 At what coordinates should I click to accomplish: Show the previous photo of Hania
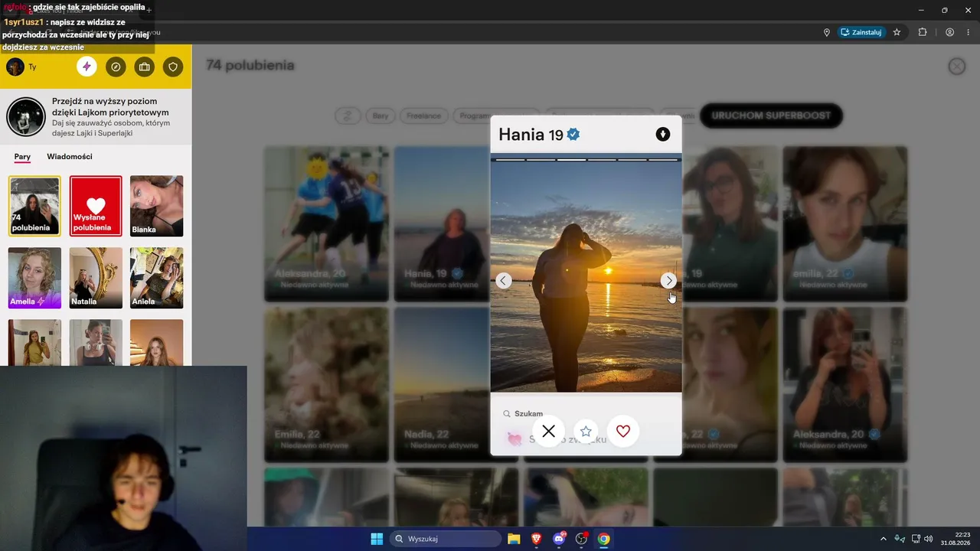click(x=504, y=281)
